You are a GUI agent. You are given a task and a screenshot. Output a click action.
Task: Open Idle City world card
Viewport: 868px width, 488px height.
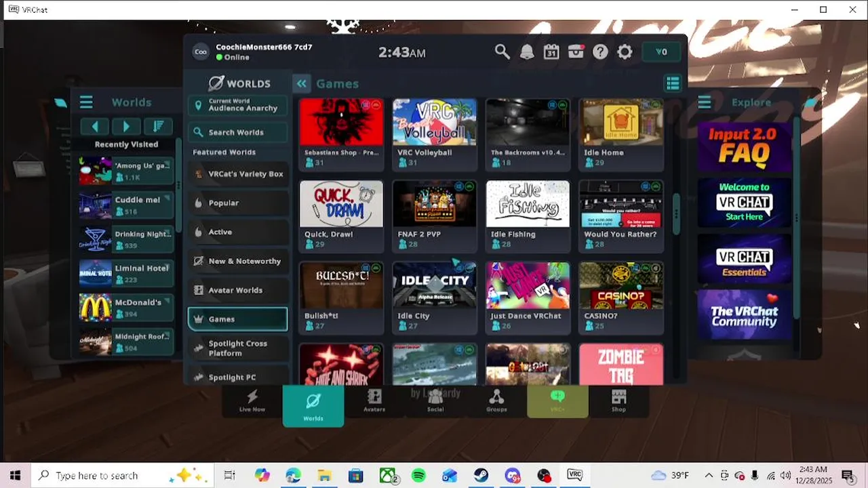pyautogui.click(x=435, y=298)
